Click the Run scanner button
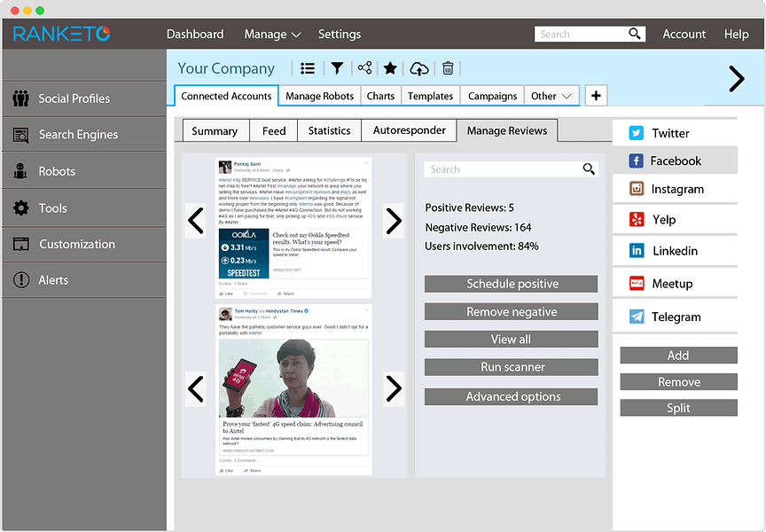The width and height of the screenshot is (766, 532). 511,367
